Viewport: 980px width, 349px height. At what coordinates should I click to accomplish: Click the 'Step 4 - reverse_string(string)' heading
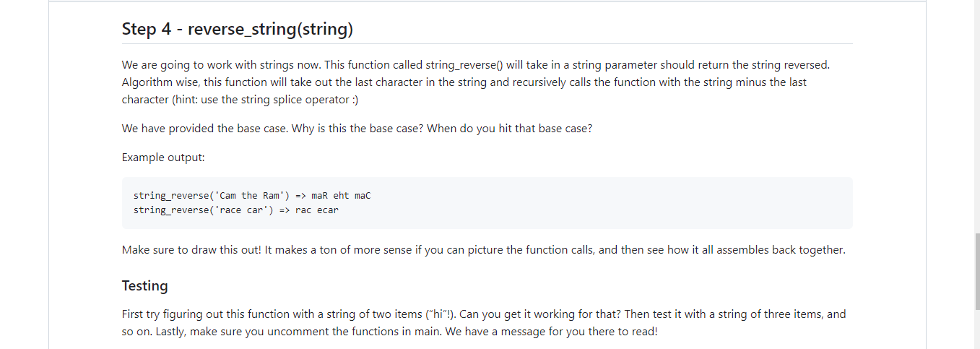238,29
